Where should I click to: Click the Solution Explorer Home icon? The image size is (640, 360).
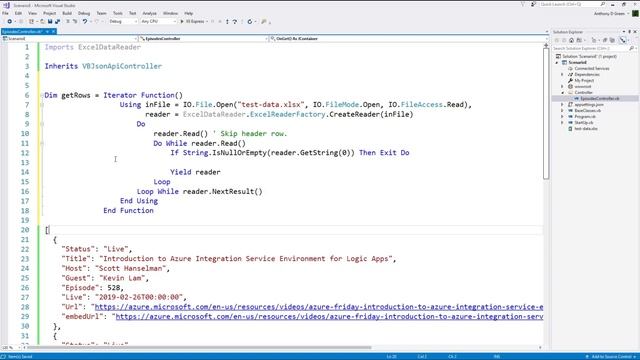click(x=571, y=40)
